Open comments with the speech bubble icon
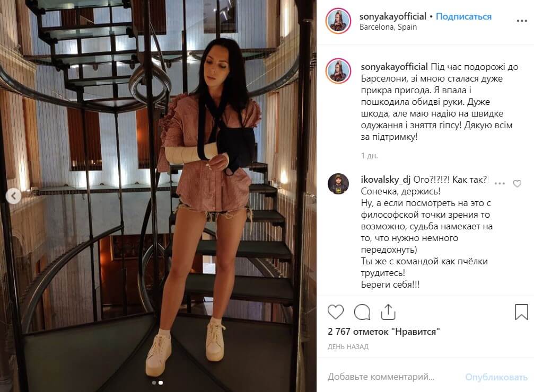 tap(362, 311)
